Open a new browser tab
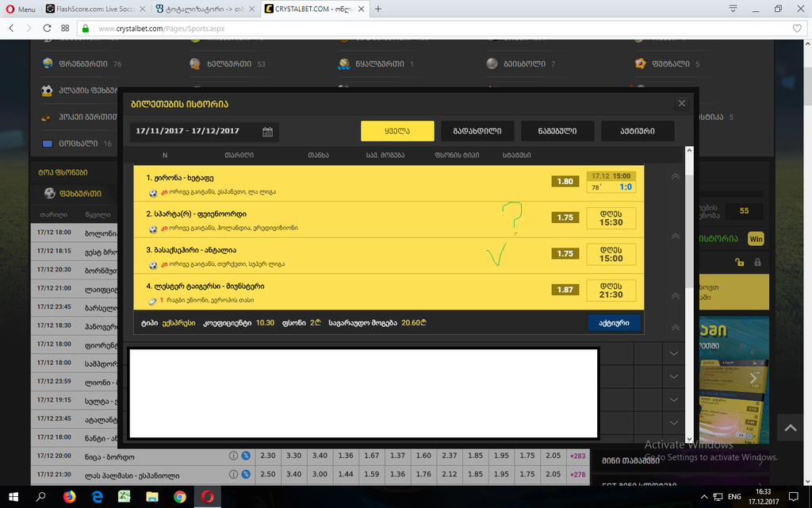 click(x=378, y=9)
